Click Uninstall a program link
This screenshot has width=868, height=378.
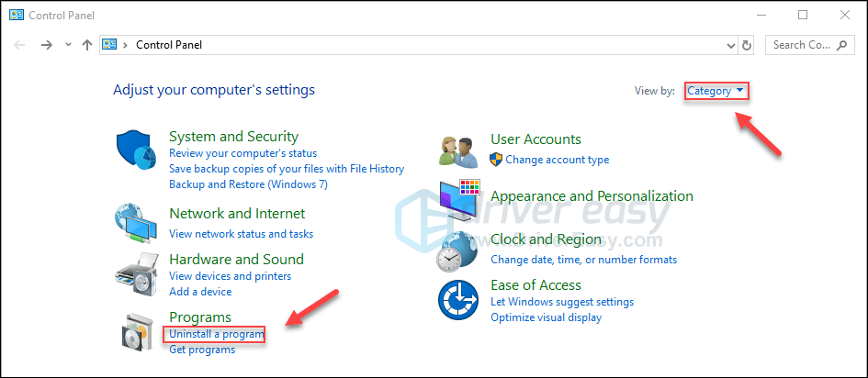(217, 335)
